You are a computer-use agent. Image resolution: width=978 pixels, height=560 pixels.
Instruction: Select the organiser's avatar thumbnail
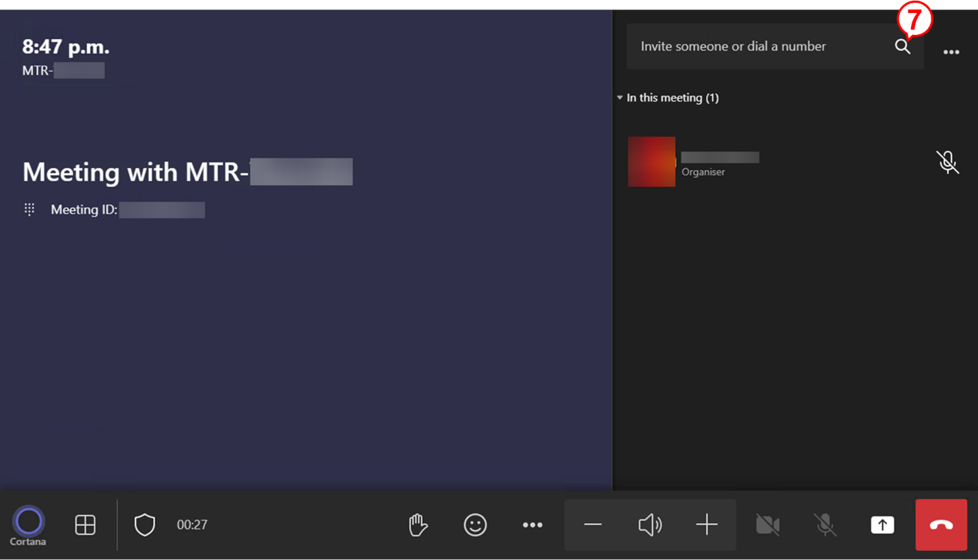[651, 162]
